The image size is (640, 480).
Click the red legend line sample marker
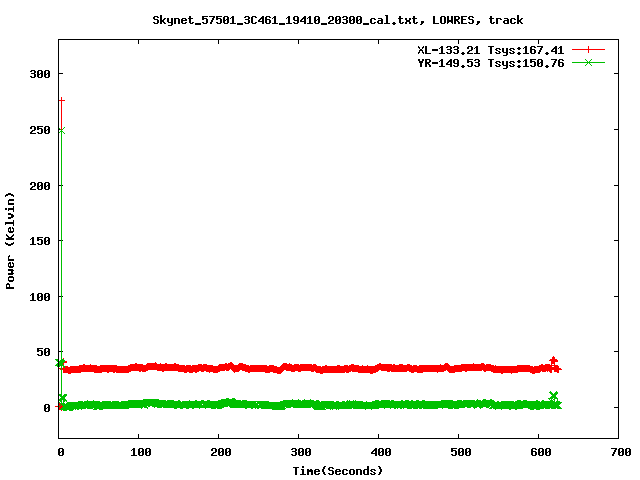point(588,50)
